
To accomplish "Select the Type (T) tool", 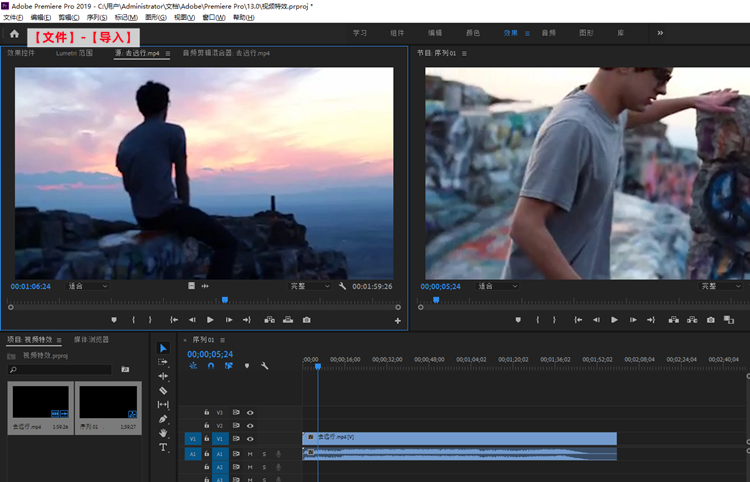I will 163,447.
